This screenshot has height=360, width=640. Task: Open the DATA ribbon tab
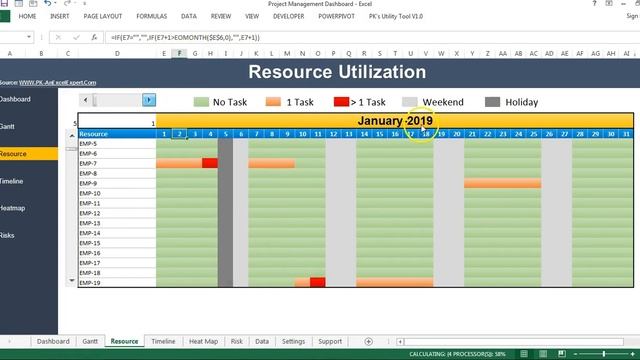pos(189,16)
